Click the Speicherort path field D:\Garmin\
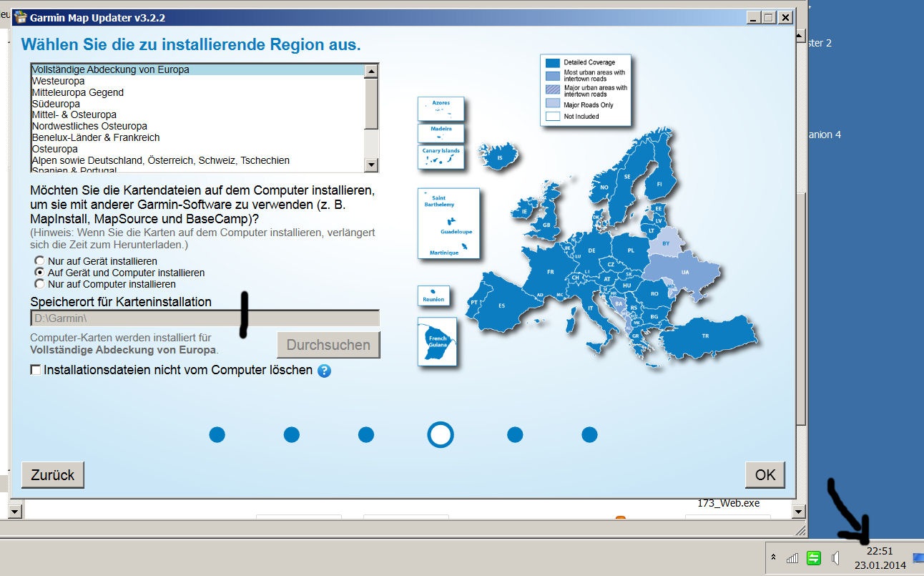 (x=204, y=318)
